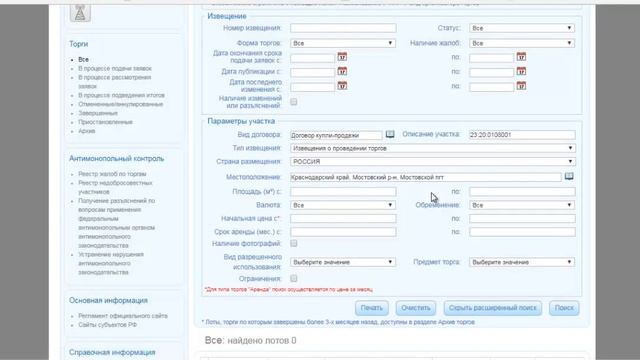Open 'Реестр недобросовестных участников' link
The width and height of the screenshot is (640, 360).
[x=115, y=187]
